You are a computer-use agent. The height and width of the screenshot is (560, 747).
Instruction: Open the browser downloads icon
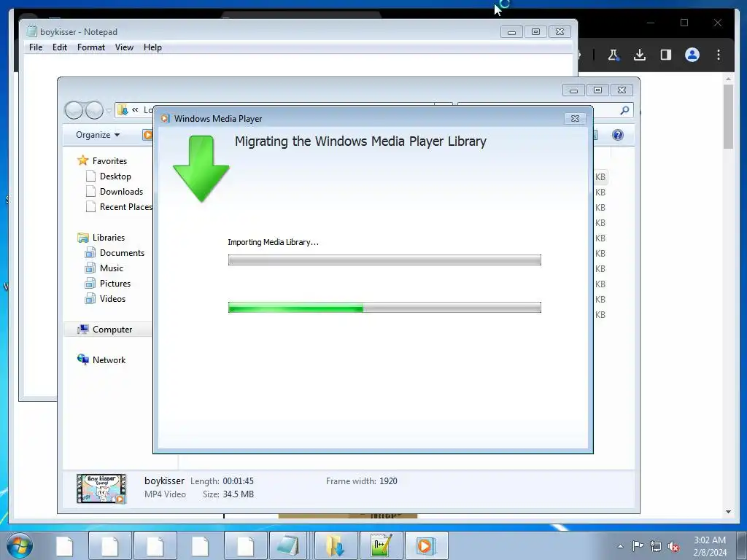[x=640, y=55]
